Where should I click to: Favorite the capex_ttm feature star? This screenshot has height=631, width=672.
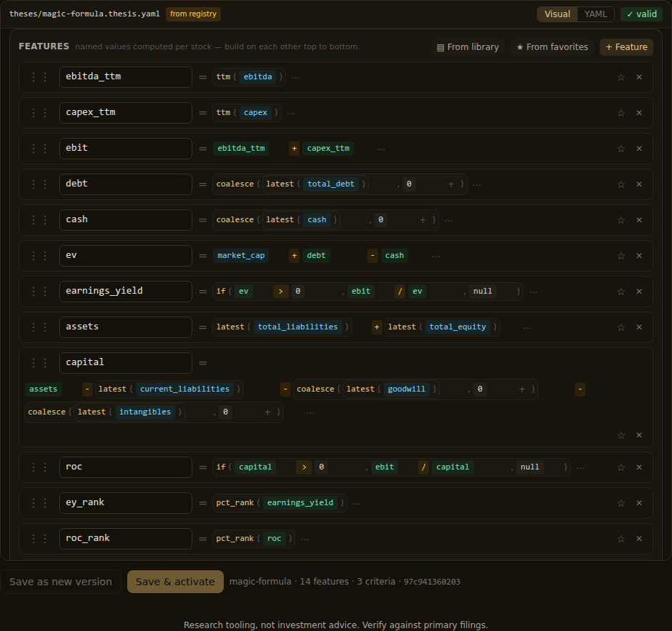click(621, 113)
